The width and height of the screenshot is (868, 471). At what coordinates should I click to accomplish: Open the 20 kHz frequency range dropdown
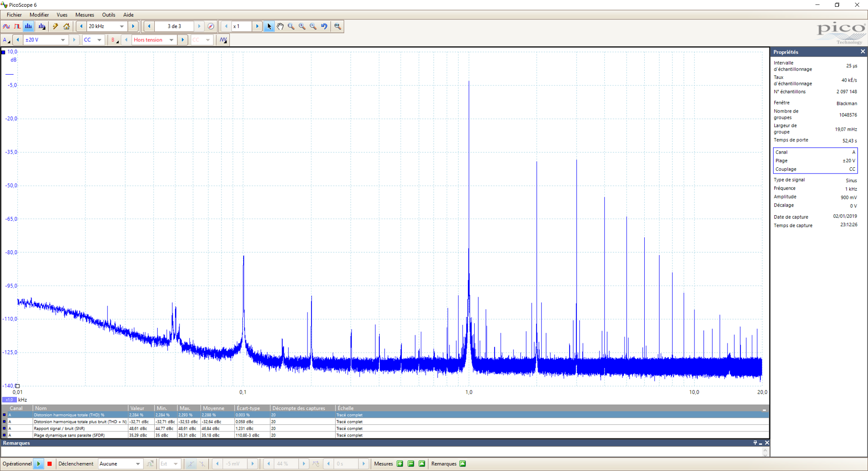tap(122, 26)
